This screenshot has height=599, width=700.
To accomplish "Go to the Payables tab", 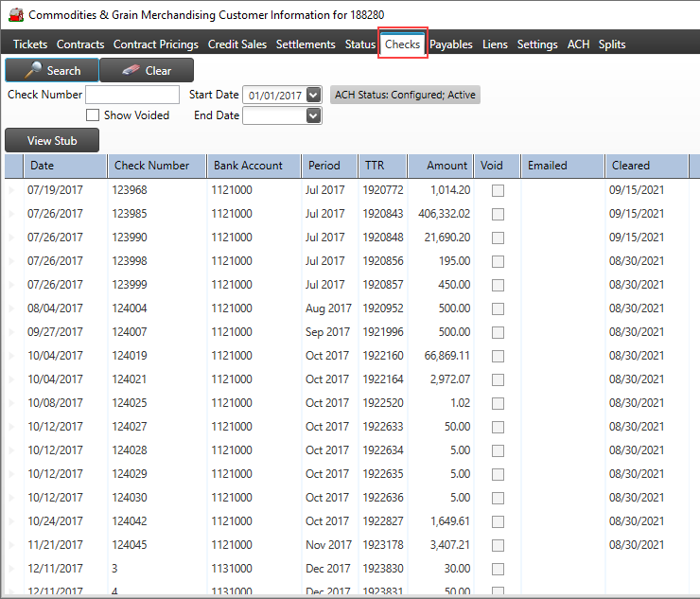I will tap(451, 44).
